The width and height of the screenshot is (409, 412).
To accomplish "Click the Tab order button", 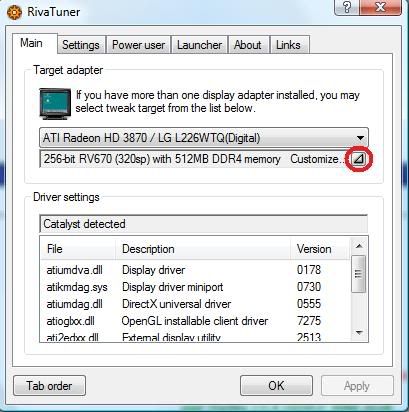I will coord(49,386).
